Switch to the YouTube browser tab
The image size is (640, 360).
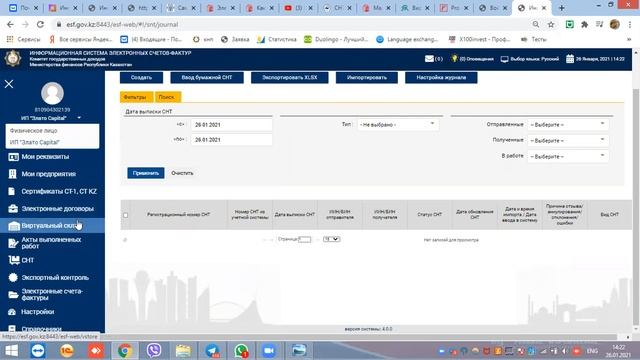[x=298, y=8]
